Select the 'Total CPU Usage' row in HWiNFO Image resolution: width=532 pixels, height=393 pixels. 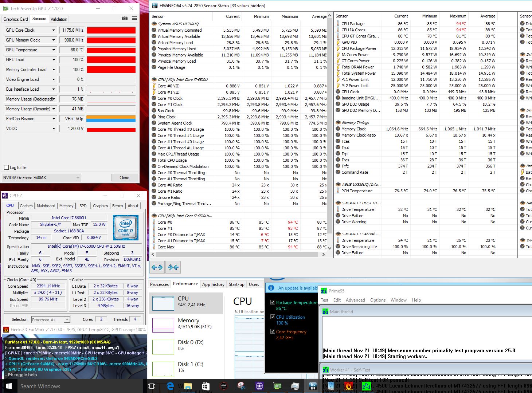[x=239, y=160]
